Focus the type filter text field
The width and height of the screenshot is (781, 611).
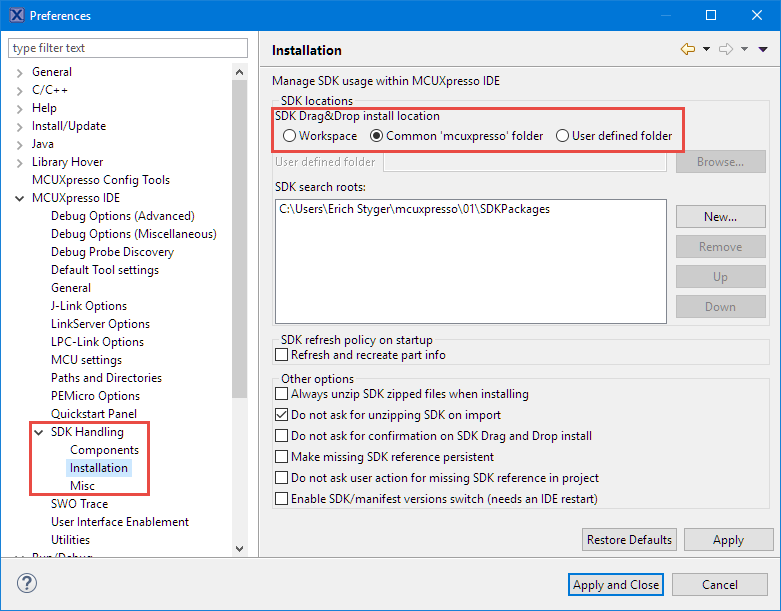[128, 48]
